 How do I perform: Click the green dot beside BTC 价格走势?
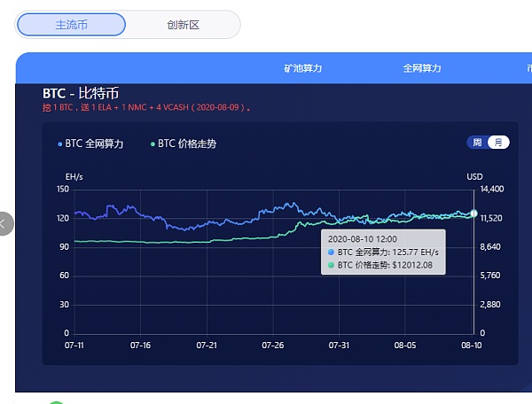click(x=153, y=144)
